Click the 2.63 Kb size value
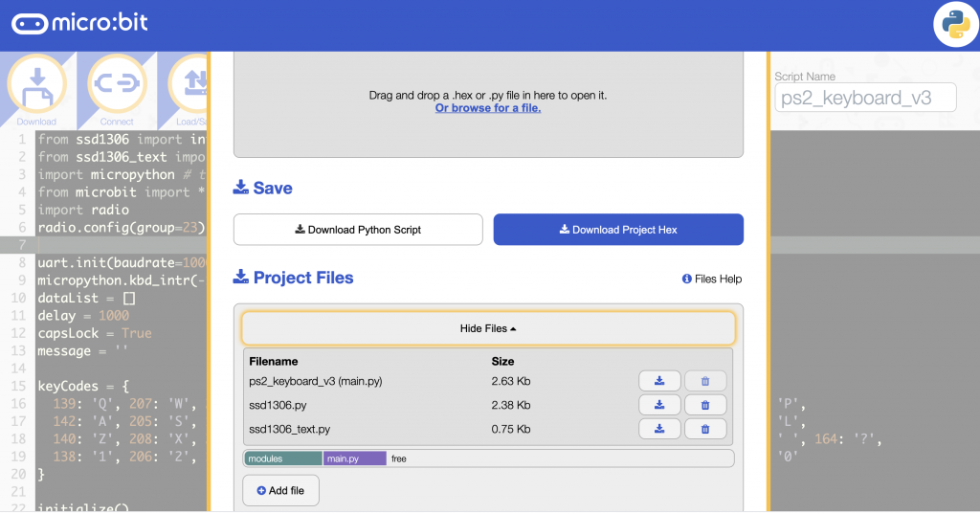The image size is (980, 514). click(x=511, y=381)
